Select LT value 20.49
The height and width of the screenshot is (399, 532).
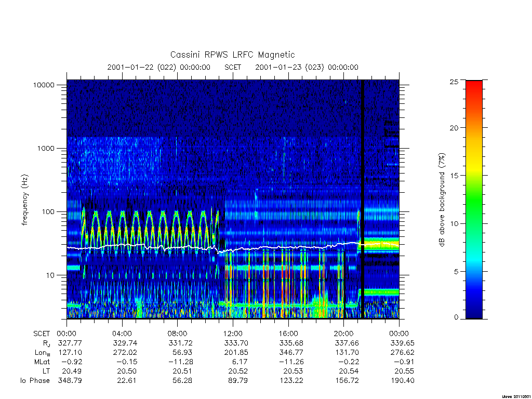tap(72, 371)
